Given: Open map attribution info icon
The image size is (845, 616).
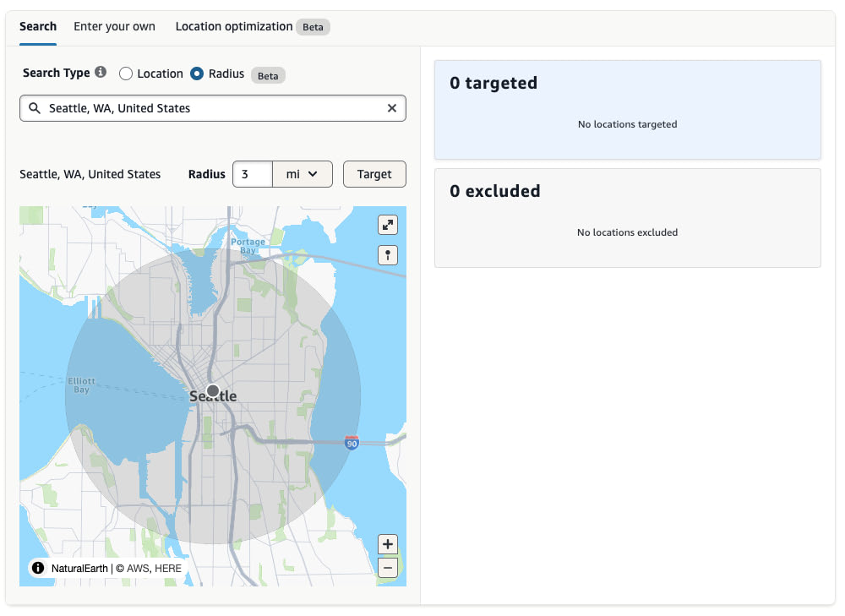Looking at the screenshot, I should pos(38,568).
